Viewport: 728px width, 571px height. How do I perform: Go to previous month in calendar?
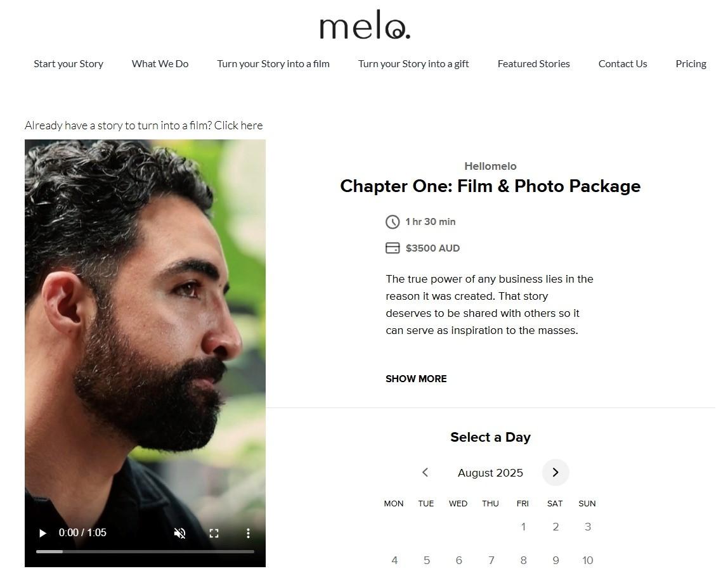[x=425, y=473]
